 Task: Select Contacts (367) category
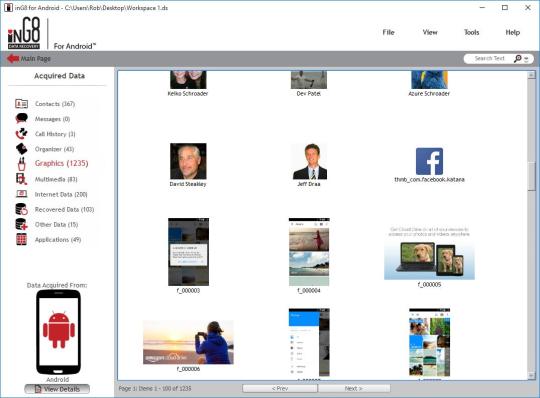tap(55, 104)
